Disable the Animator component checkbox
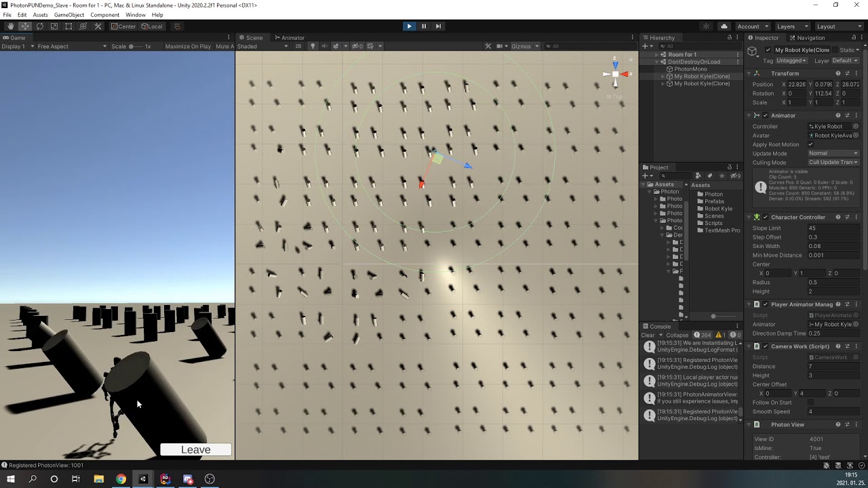868x488 pixels. [765, 115]
